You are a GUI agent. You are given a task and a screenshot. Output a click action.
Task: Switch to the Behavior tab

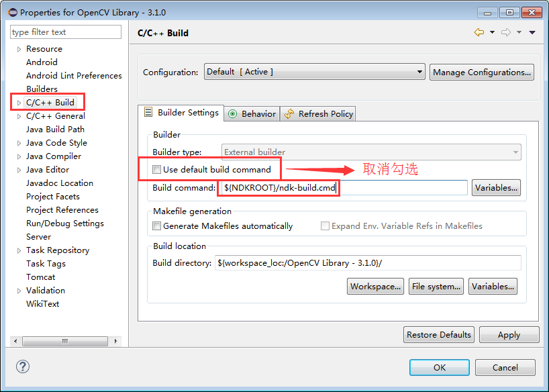[x=252, y=114]
